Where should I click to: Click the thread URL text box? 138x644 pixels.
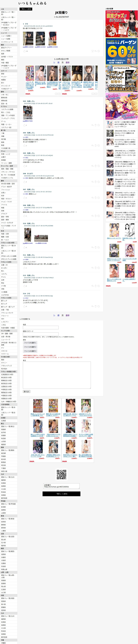click(61, 486)
